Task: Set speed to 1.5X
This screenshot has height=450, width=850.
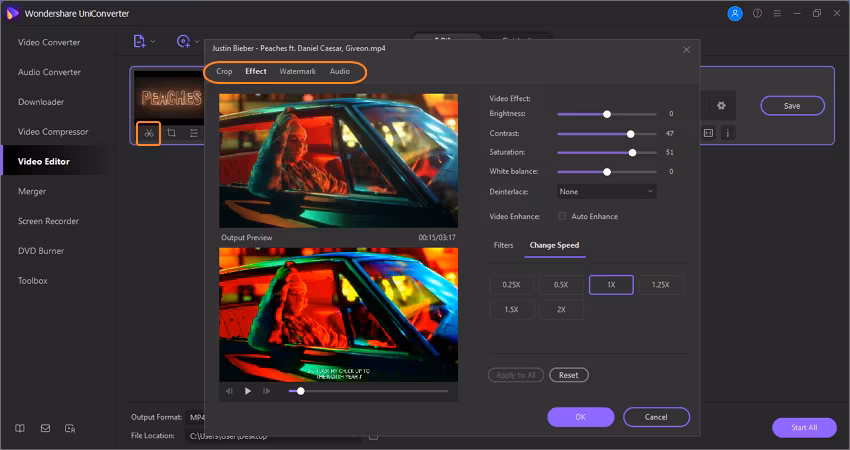Action: pyautogui.click(x=511, y=310)
